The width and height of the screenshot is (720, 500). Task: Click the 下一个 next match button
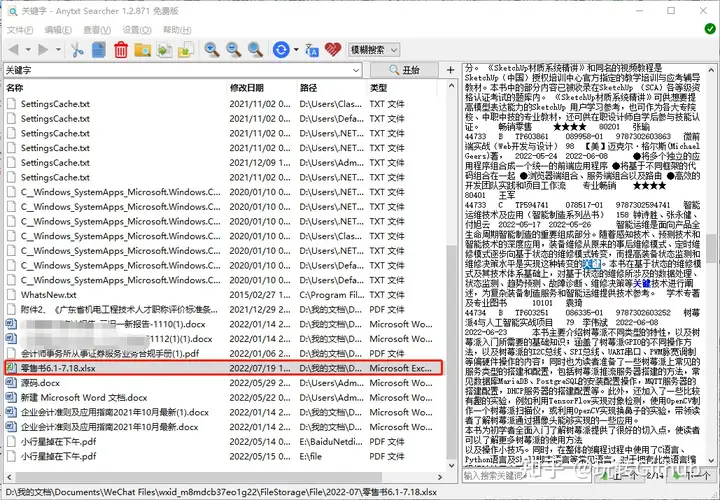694,476
